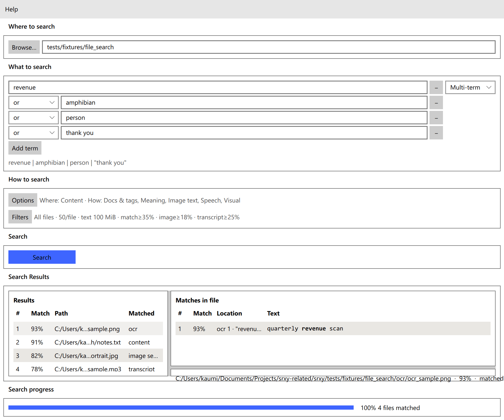Image resolution: width=504 pixels, height=420 pixels.
Task: Remove the 'thank you' term with its minus button
Action: 436,133
